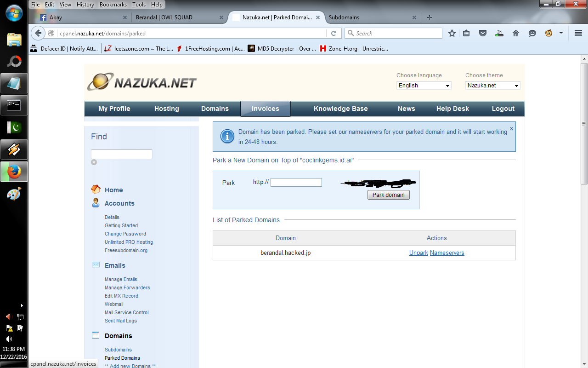Screen dimensions: 588x368
Task: Switch to the Abay Facebook tab
Action: (84, 17)
